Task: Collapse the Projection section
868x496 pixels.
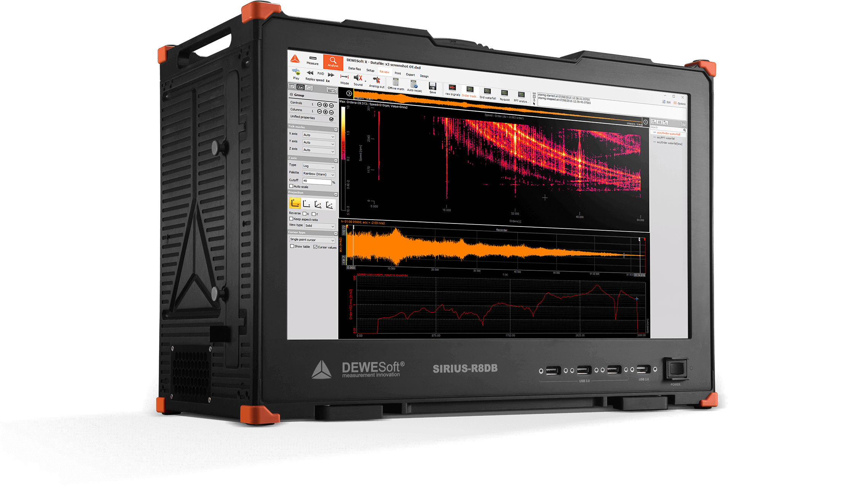Action: click(x=336, y=194)
